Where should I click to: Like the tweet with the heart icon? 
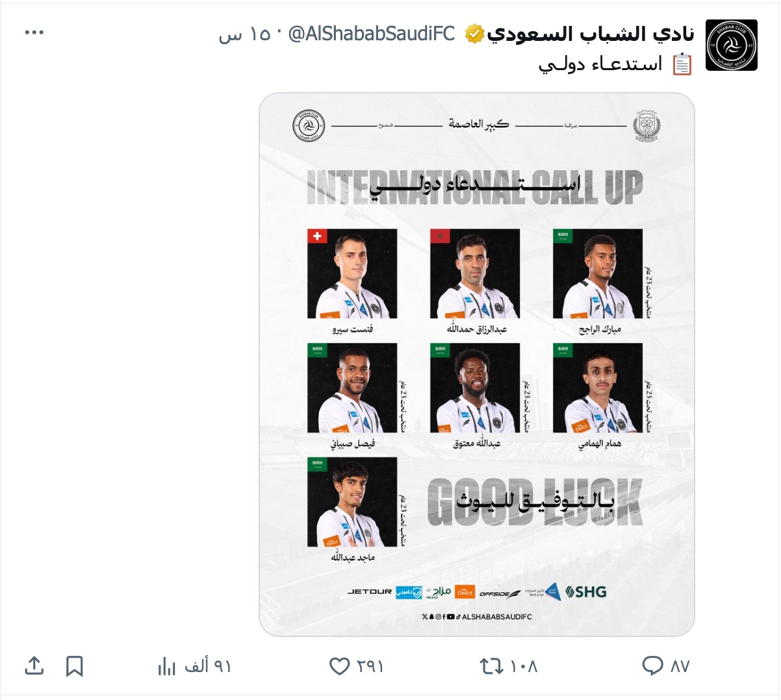coord(340,666)
